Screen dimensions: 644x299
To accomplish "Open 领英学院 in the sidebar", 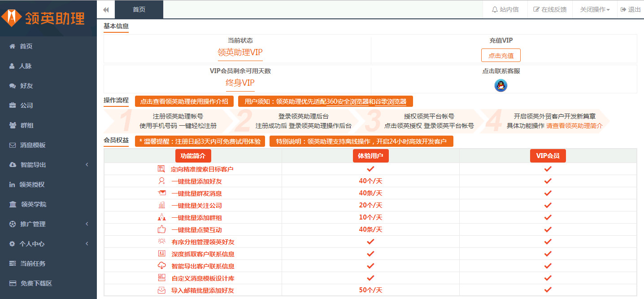I will [x=33, y=204].
